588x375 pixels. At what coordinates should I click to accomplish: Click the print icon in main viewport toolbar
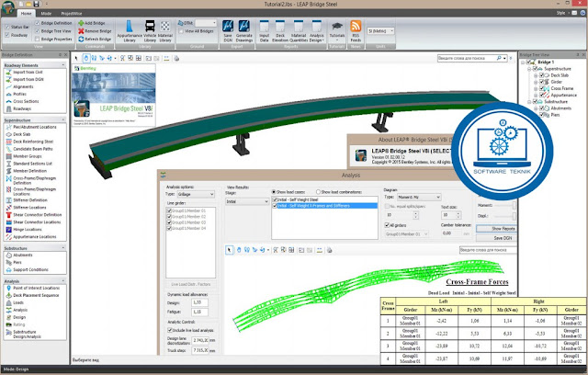[176, 58]
